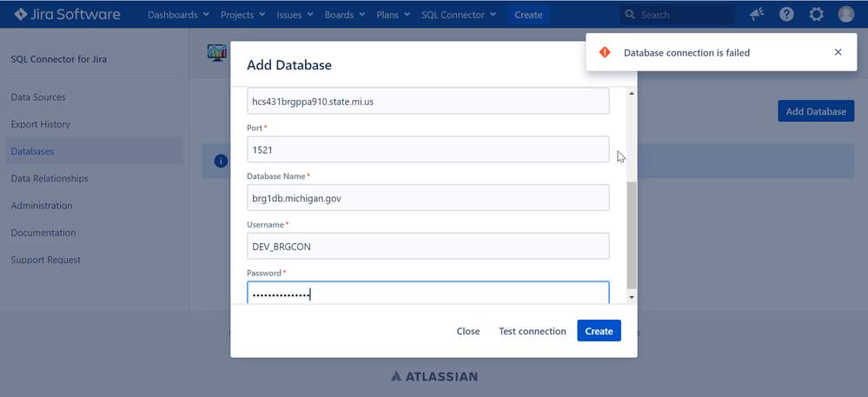Click the SQL Connector monitor icon
The height and width of the screenshot is (397, 868).
pos(216,53)
